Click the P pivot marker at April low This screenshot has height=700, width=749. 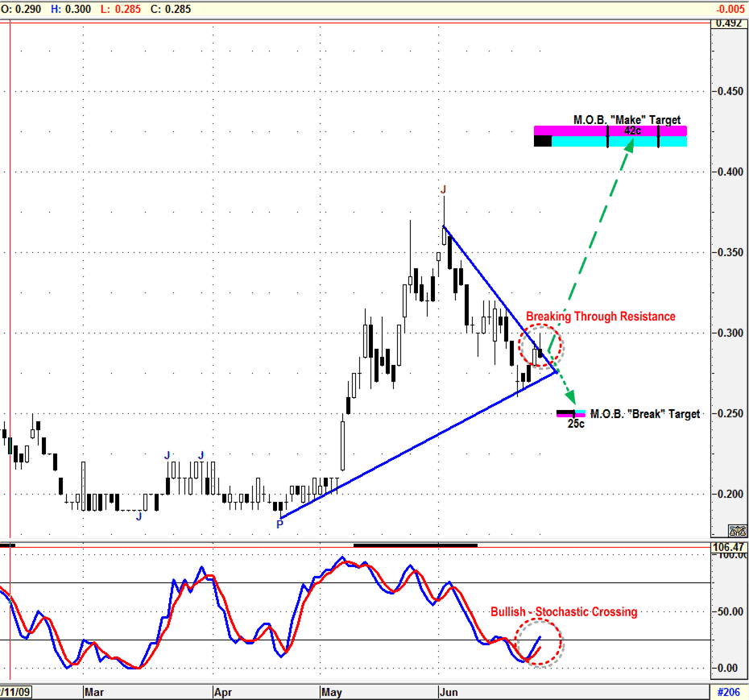pos(280,524)
